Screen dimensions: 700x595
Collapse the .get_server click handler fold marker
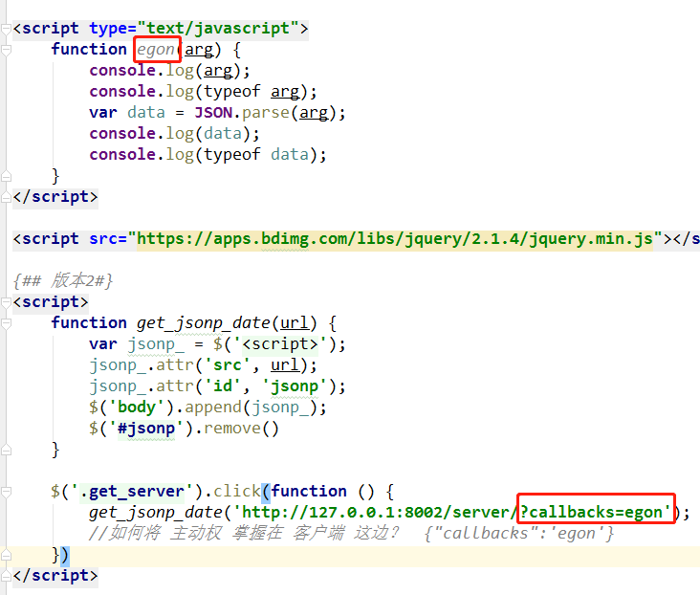coord(6,492)
